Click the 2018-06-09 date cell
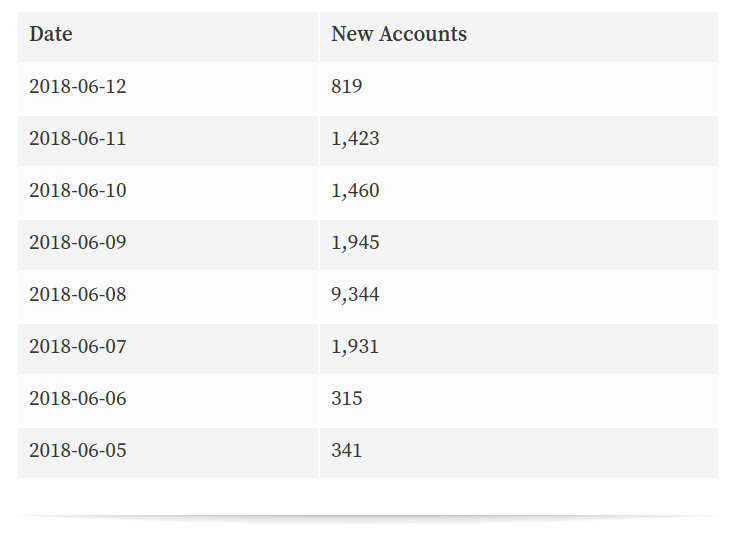 point(168,245)
